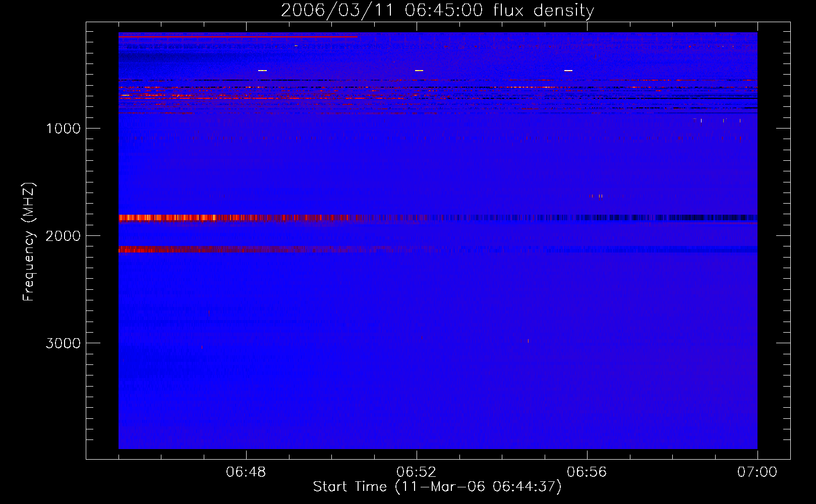The height and width of the screenshot is (504, 816).
Task: Select the 'Frequency (MHZ)' y-axis label
Action: coord(29,241)
